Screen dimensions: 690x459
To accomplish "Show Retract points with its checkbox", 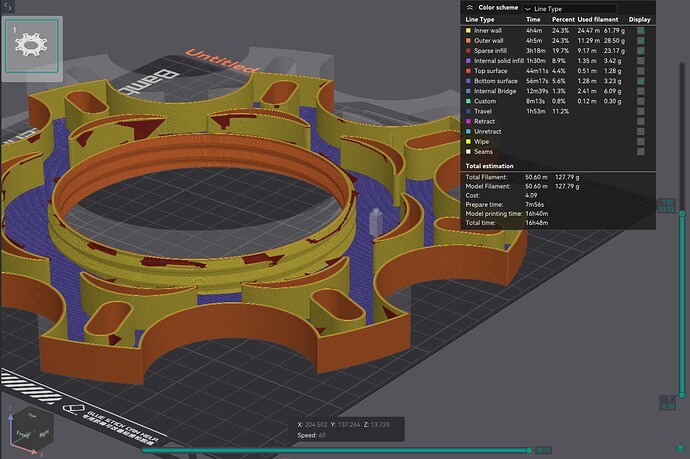I will click(x=641, y=121).
